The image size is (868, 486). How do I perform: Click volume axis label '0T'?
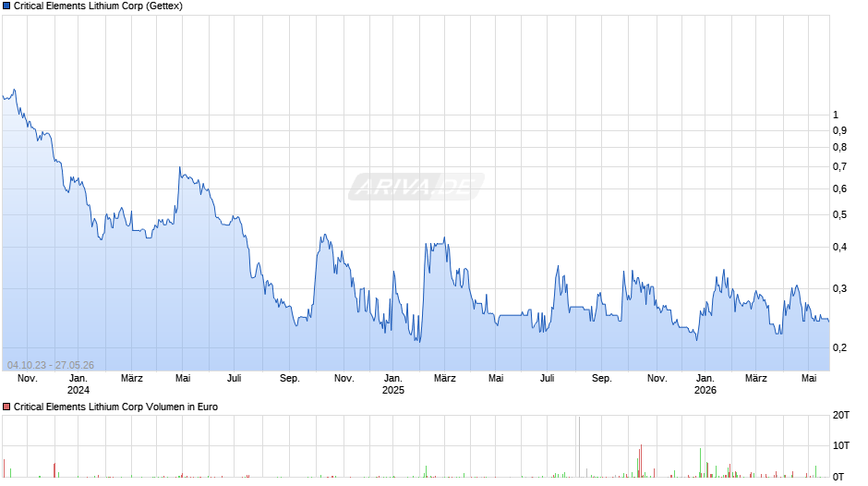[838, 477]
